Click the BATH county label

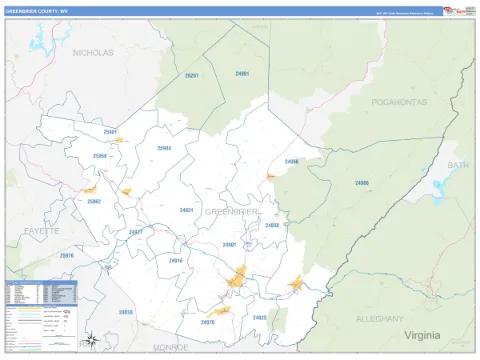coord(458,165)
